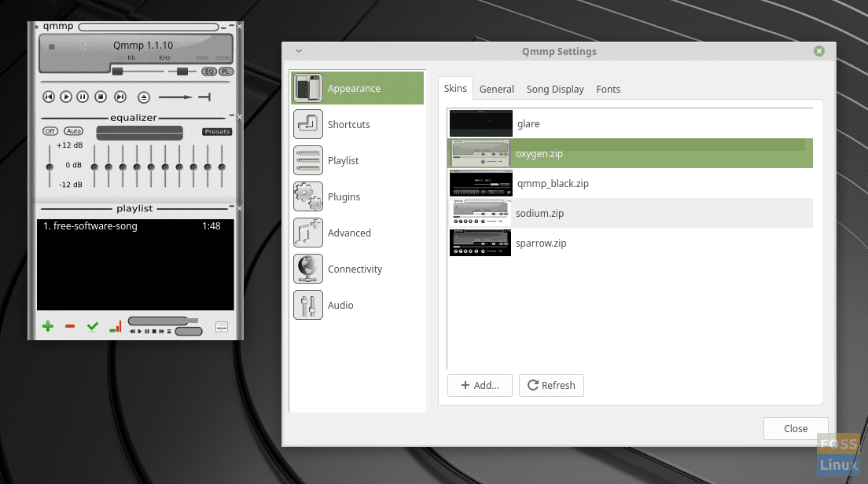Image resolution: width=868 pixels, height=484 pixels.
Task: Toggle the PL playlist button in main player
Action: [x=226, y=71]
